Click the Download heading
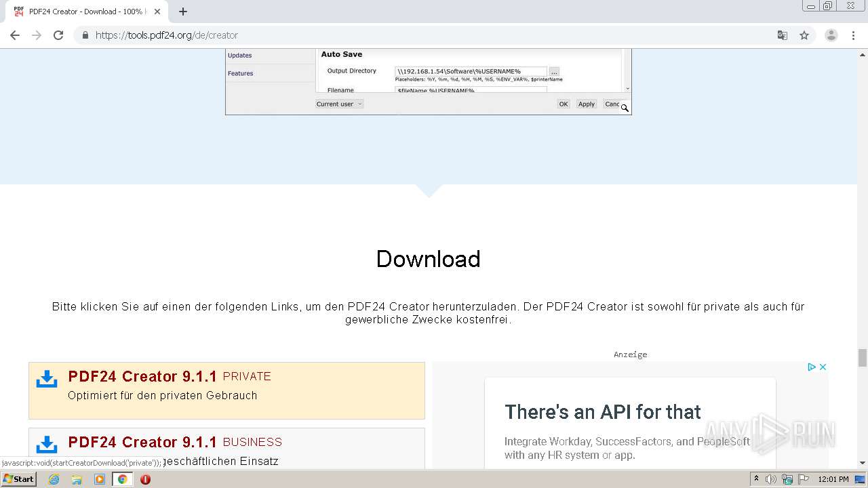Viewport: 868px width, 488px height. [x=429, y=259]
